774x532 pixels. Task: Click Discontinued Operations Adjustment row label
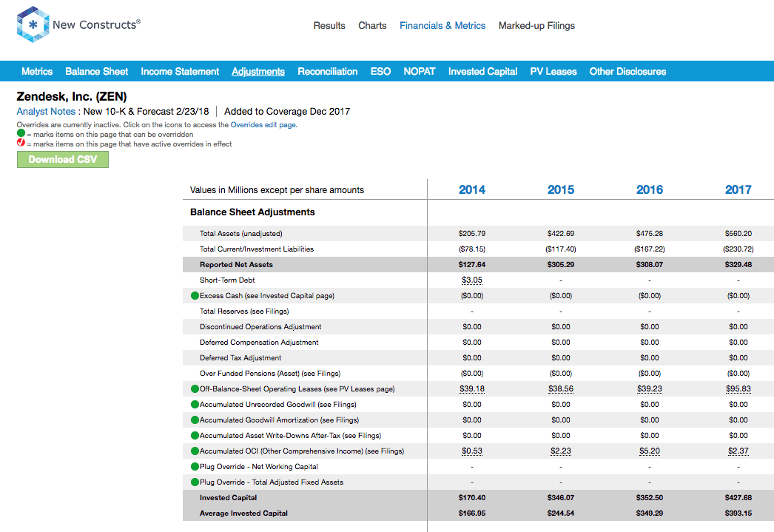point(260,327)
